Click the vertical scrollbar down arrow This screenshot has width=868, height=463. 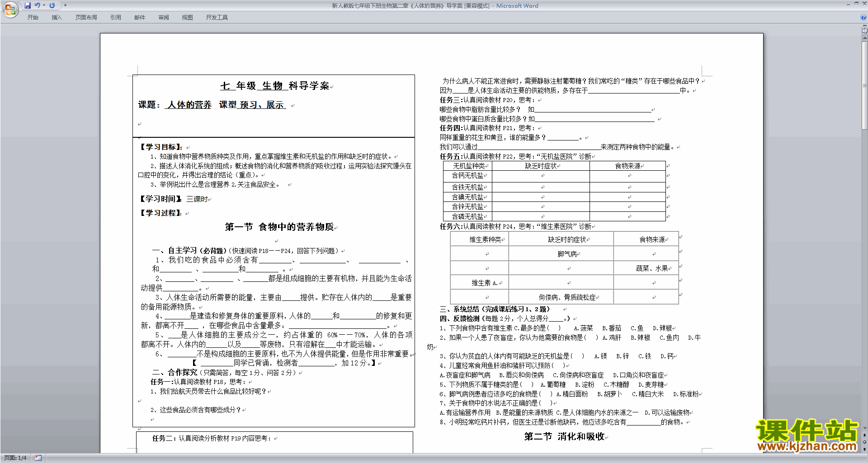point(864,428)
